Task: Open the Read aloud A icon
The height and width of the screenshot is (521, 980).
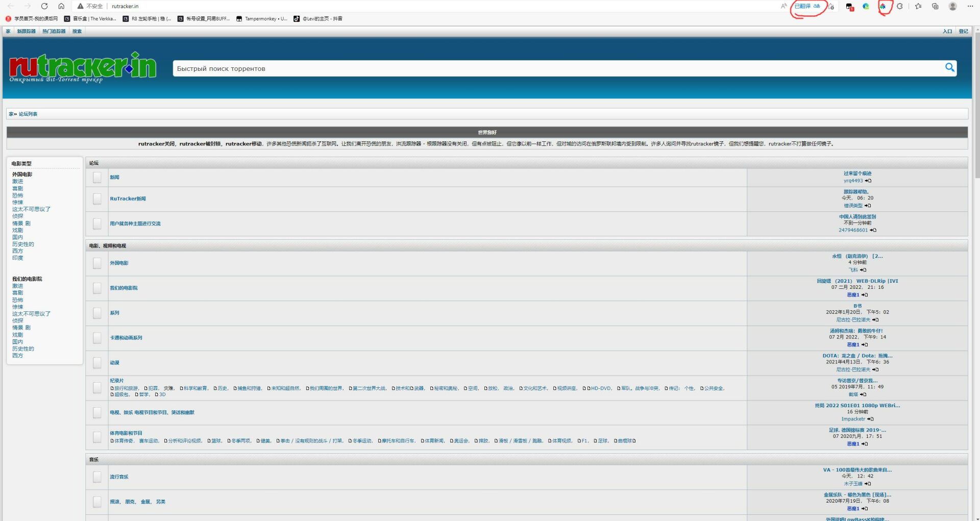Action: tap(783, 7)
